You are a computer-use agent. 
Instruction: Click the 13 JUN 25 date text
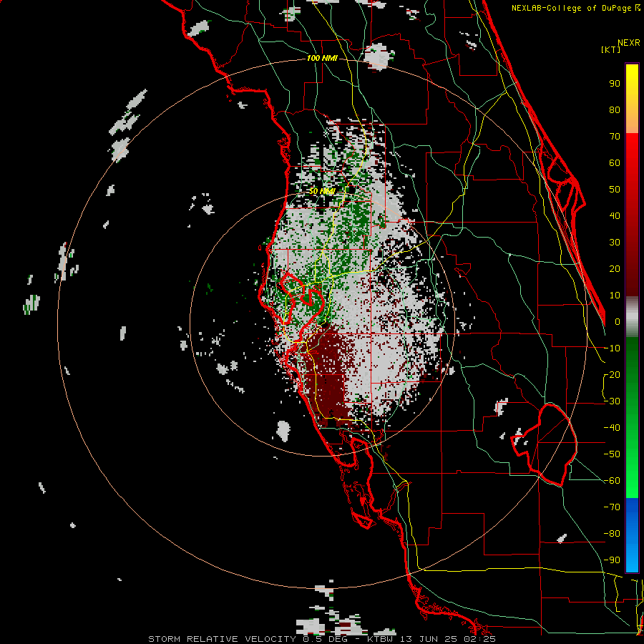431,639
